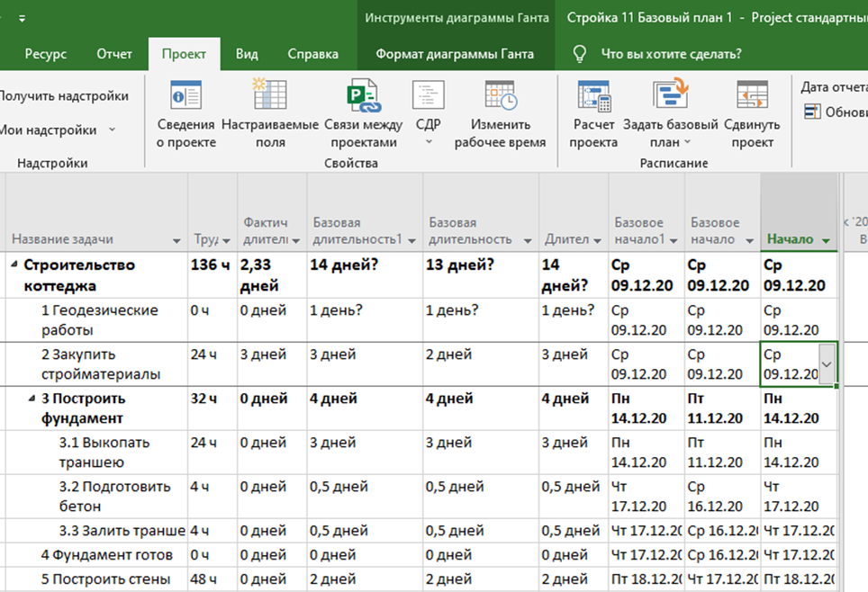Open the Справка ribbon tab
Viewport: 868px width, 592px height.
(x=312, y=54)
